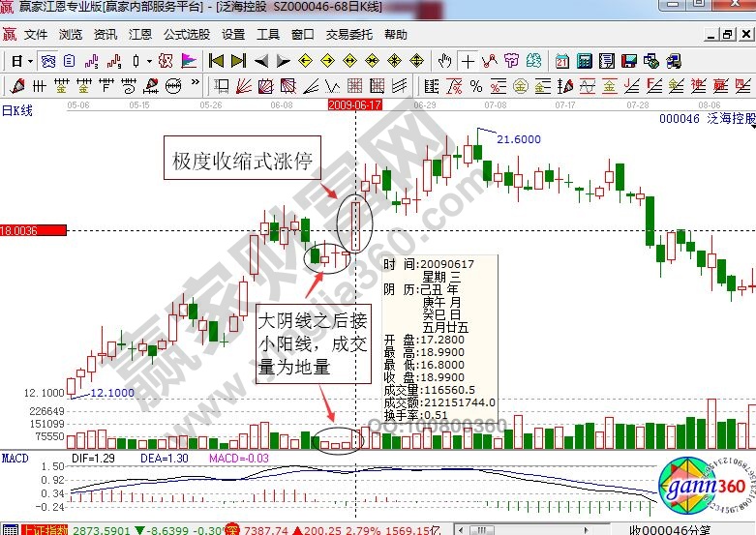Click the red 18.0036 price marker
Screen dimensions: 756x535
pos(33,231)
